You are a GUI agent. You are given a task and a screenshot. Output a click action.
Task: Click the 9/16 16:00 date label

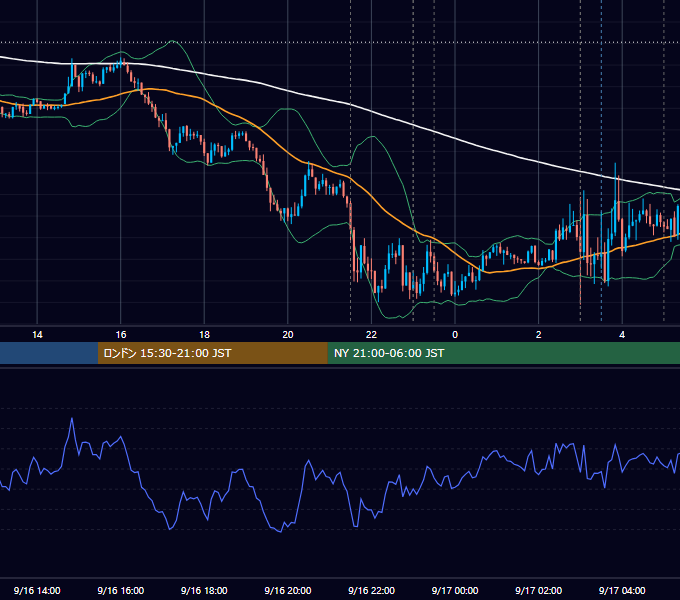coord(121,590)
